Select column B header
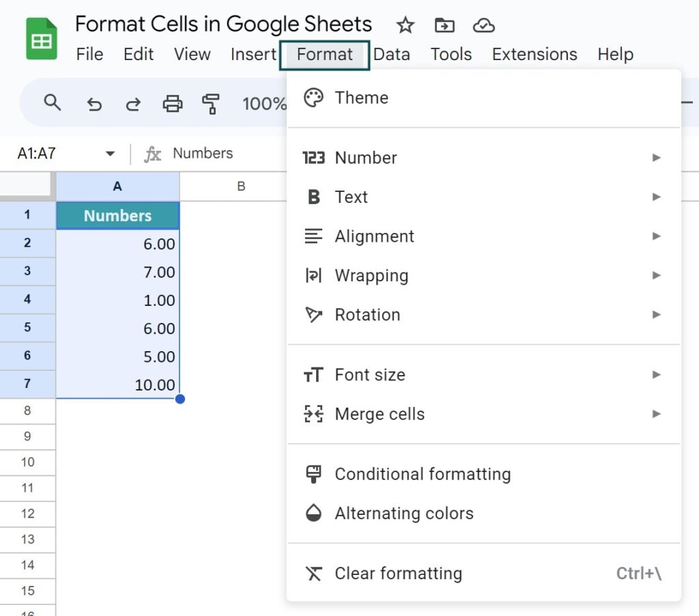This screenshot has width=699, height=616. click(241, 186)
